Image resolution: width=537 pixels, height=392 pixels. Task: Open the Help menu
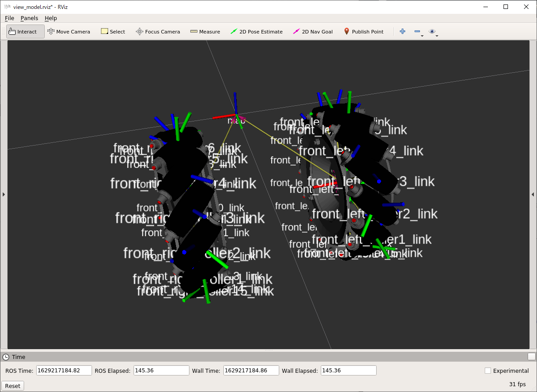click(x=51, y=18)
